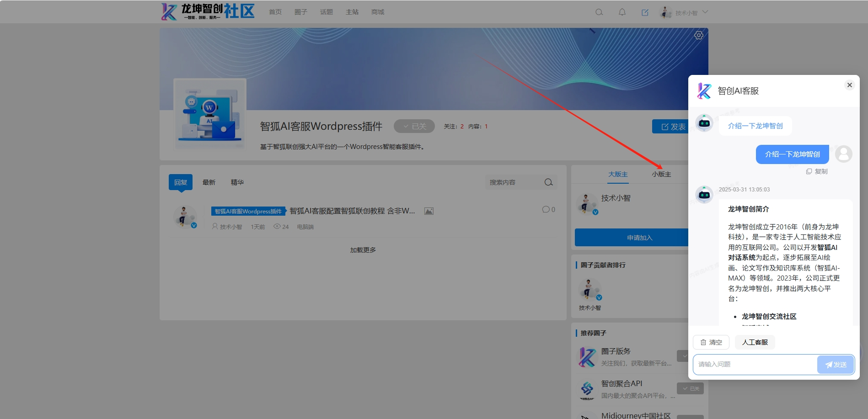Click the 技术小智 post author avatar
The image size is (868, 419).
coord(185,217)
